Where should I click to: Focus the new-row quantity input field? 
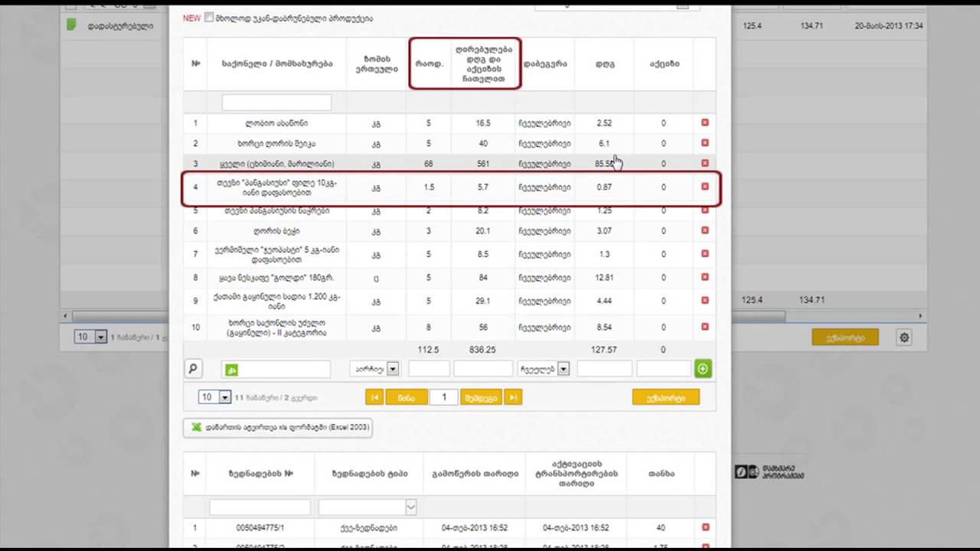click(429, 369)
